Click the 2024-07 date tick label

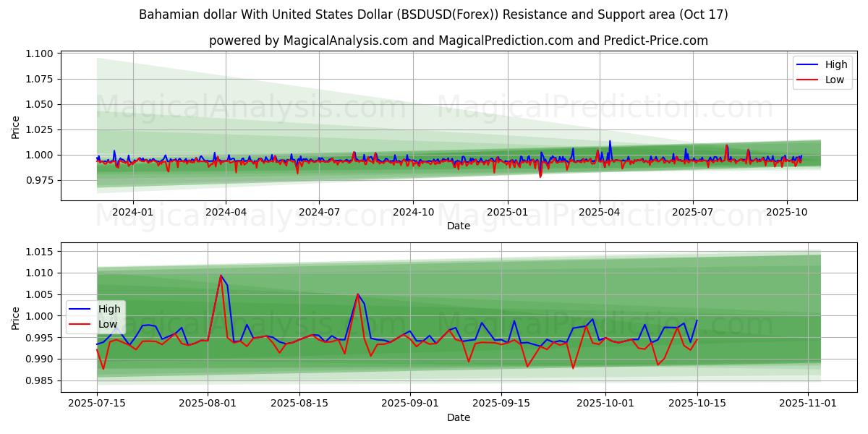(x=319, y=212)
